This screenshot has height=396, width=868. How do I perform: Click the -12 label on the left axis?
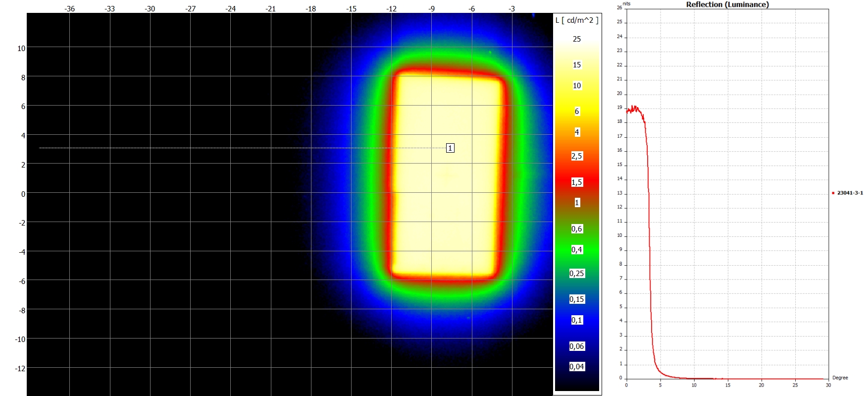click(20, 368)
